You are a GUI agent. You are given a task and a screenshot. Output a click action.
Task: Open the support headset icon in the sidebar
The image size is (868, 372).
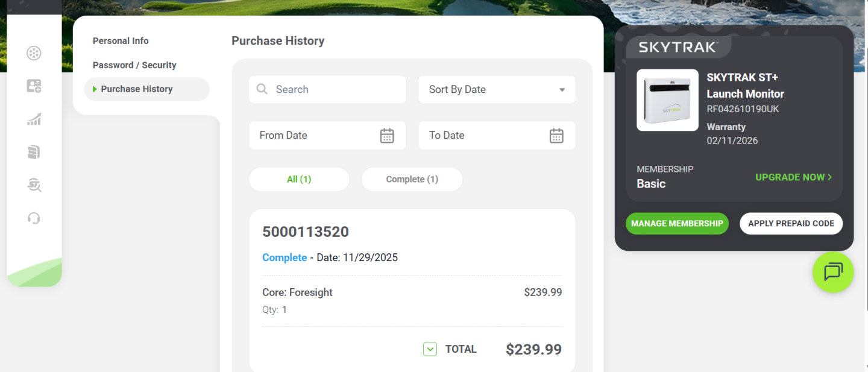pos(34,218)
